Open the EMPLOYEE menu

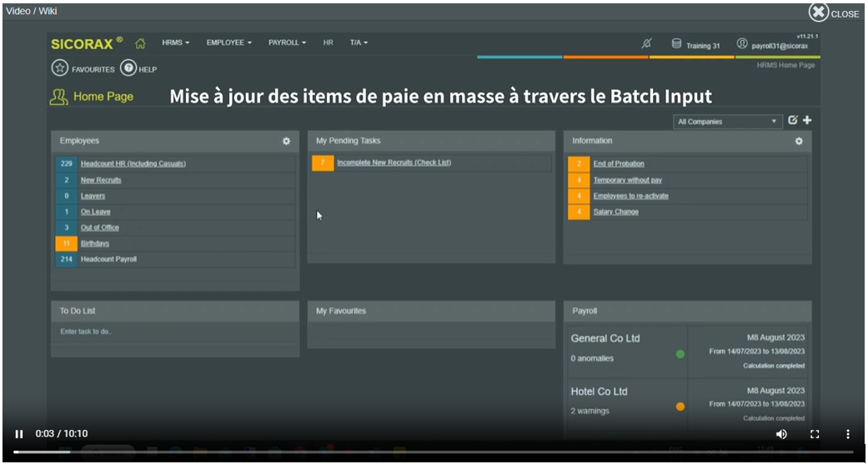click(228, 42)
